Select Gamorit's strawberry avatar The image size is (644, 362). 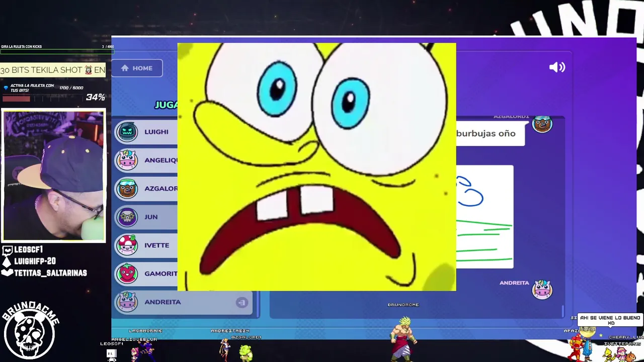pyautogui.click(x=127, y=274)
